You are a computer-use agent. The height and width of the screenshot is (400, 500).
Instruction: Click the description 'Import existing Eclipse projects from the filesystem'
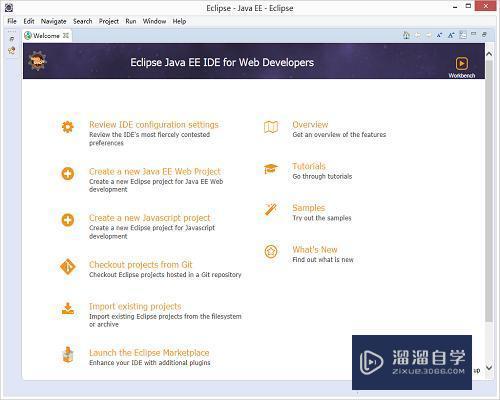165,316
